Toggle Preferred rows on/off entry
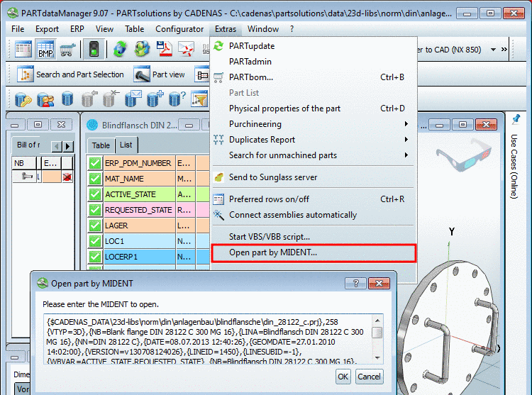Image resolution: width=532 pixels, height=395 pixels. coord(313,199)
